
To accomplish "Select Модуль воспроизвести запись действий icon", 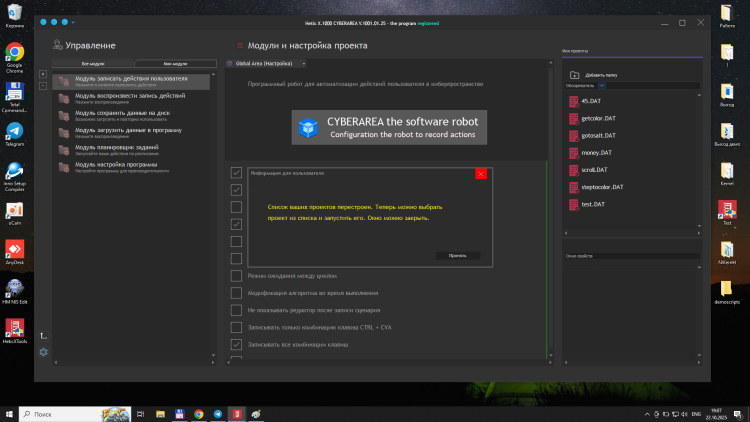I will tap(64, 98).
